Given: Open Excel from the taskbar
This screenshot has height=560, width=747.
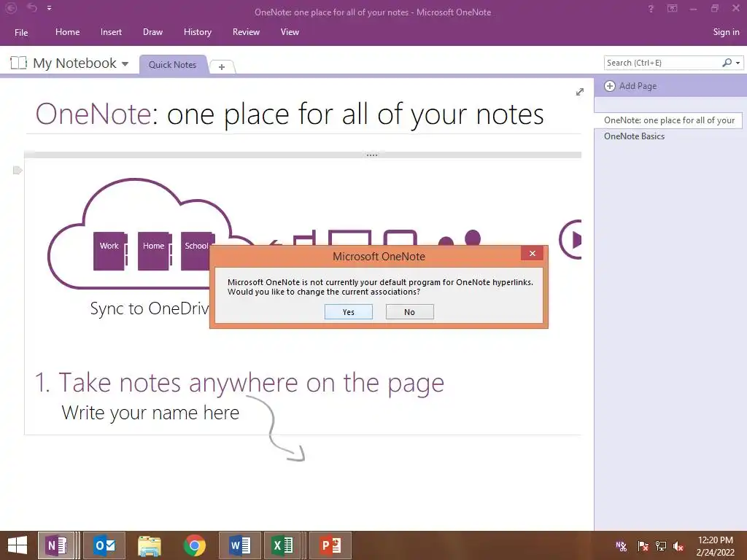Looking at the screenshot, I should tap(282, 545).
